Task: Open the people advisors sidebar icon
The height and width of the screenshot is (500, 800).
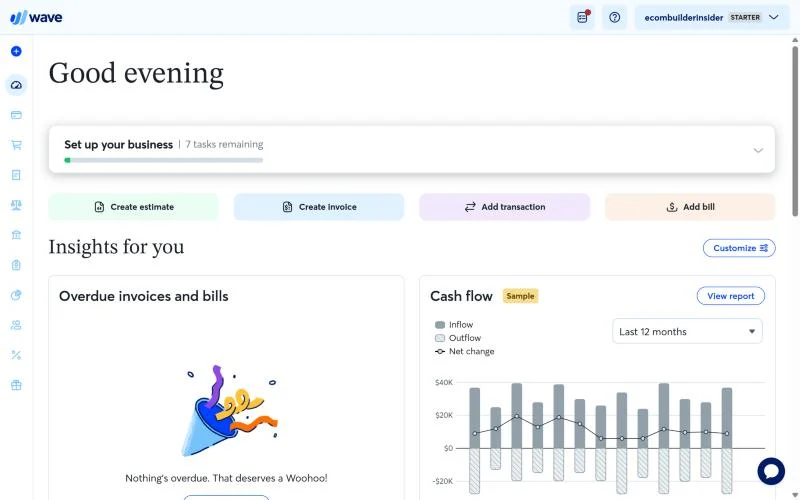Action: (x=16, y=325)
